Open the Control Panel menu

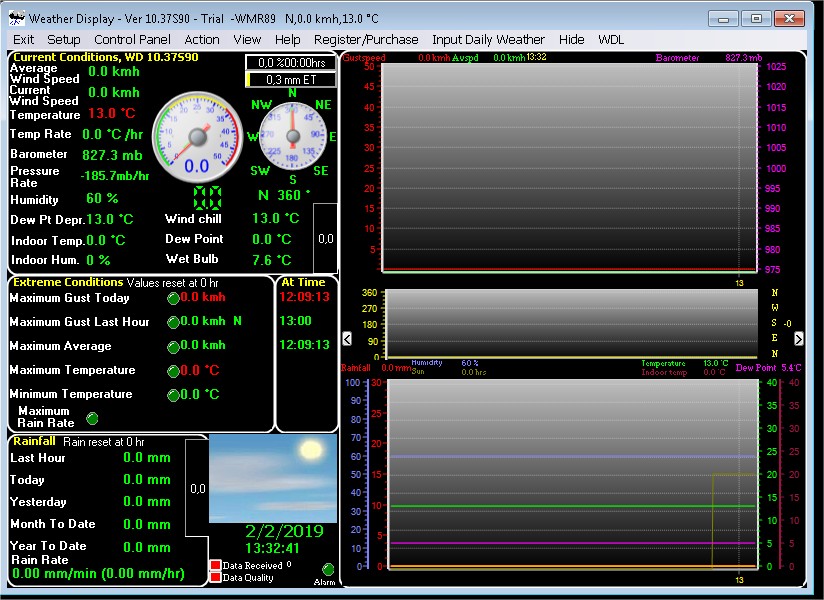coord(132,39)
